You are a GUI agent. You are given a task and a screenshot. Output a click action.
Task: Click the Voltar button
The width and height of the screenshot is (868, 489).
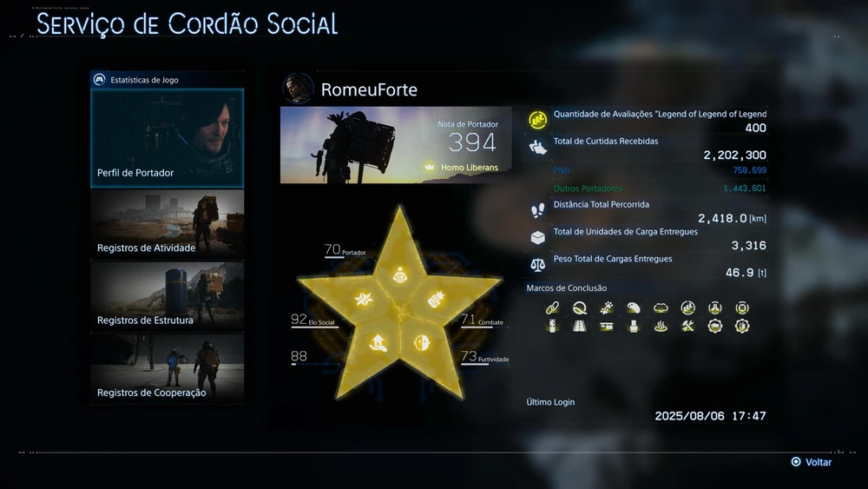pos(812,462)
